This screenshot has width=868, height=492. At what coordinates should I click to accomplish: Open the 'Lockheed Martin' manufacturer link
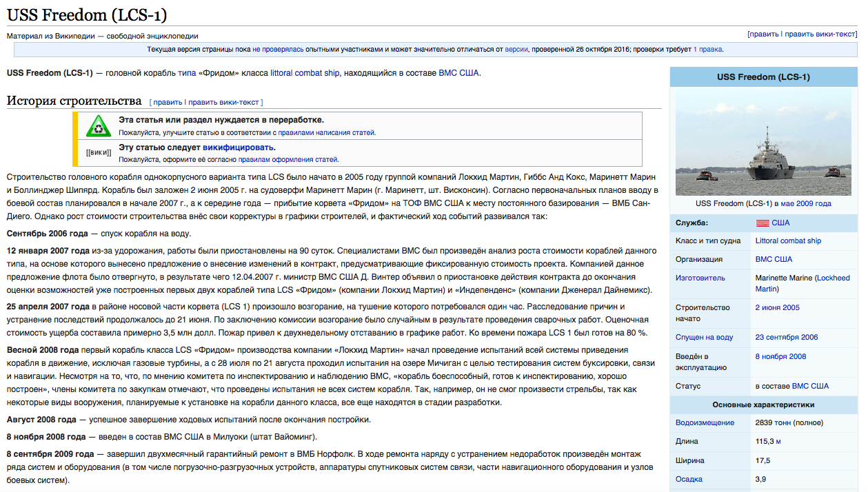tap(803, 284)
